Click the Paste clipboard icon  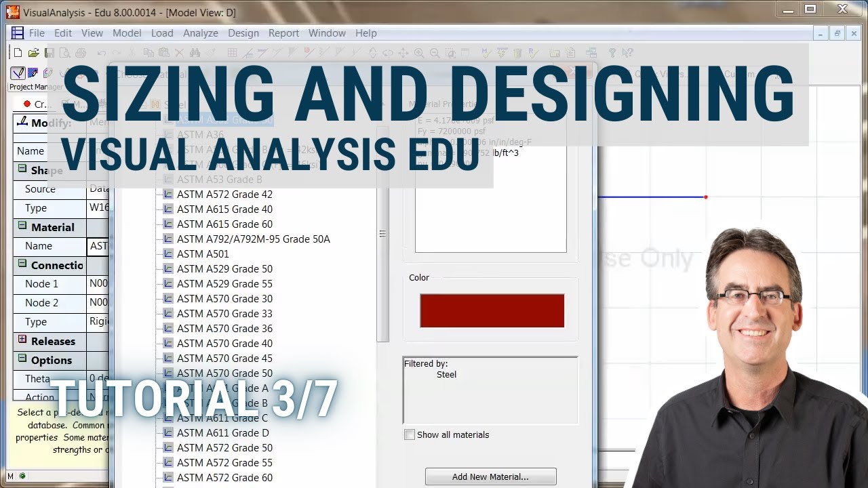point(164,53)
